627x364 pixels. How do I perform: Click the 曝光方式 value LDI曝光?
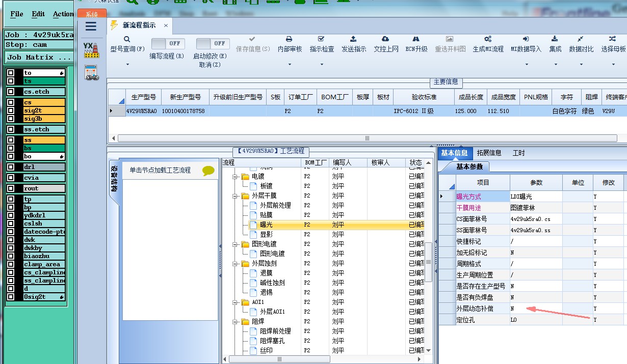pos(536,197)
